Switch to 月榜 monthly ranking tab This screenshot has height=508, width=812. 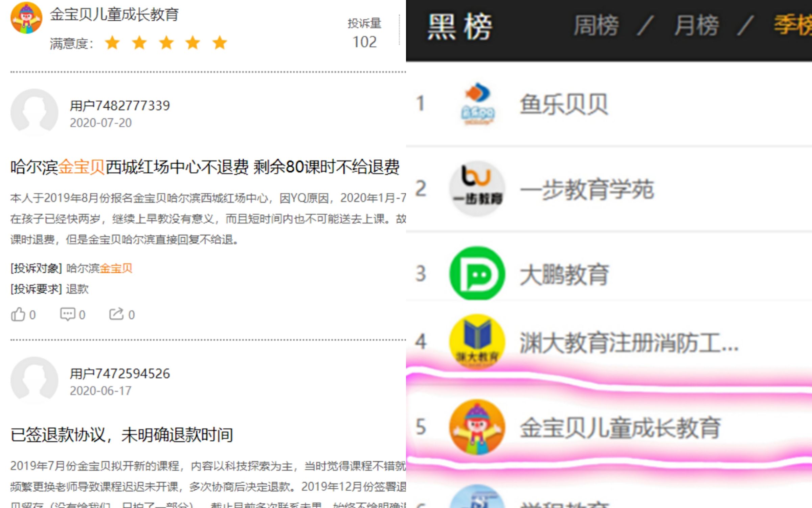pyautogui.click(x=696, y=26)
